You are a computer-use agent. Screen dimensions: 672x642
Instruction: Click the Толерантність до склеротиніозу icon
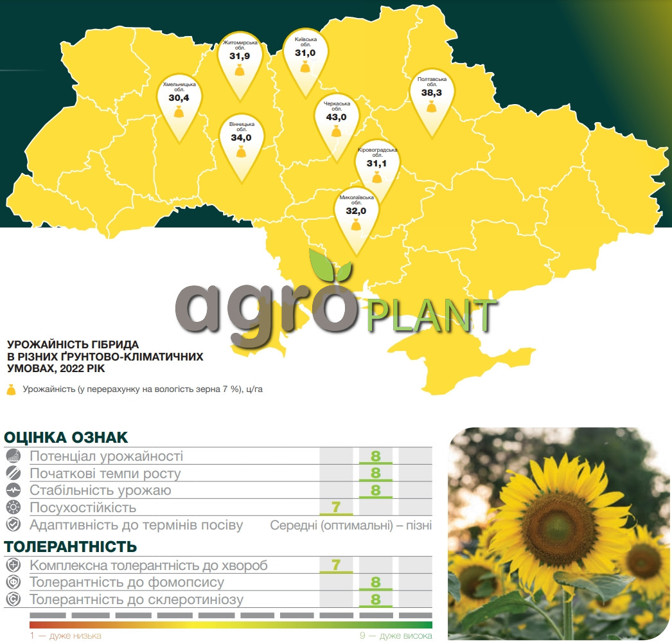(x=13, y=599)
